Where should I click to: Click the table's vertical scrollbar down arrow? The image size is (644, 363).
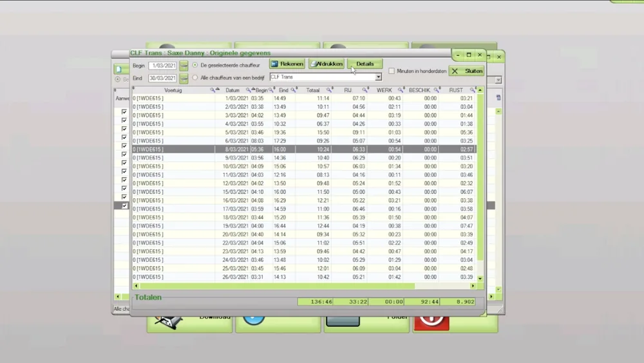(480, 279)
